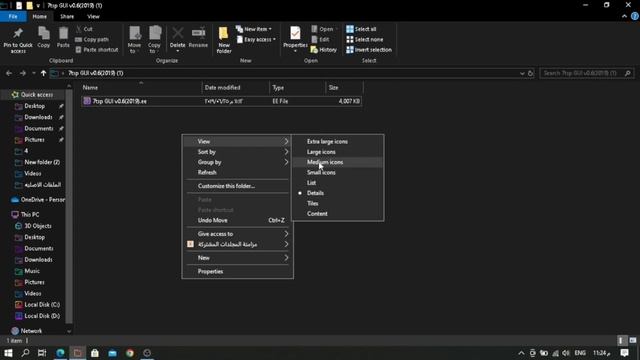Image resolution: width=640 pixels, height=360 pixels.
Task: Choose Medium icons view option
Action: pos(338,162)
